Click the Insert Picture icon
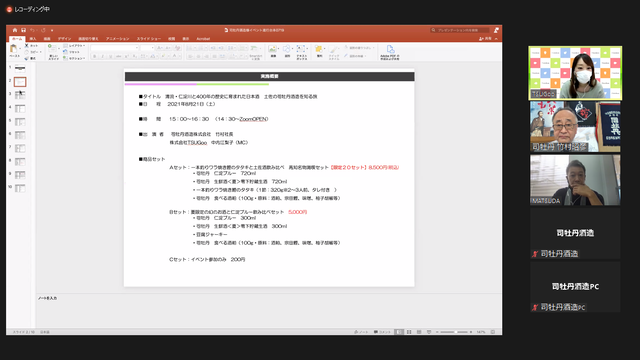Screen dimensions: 640x360 (272, 49)
